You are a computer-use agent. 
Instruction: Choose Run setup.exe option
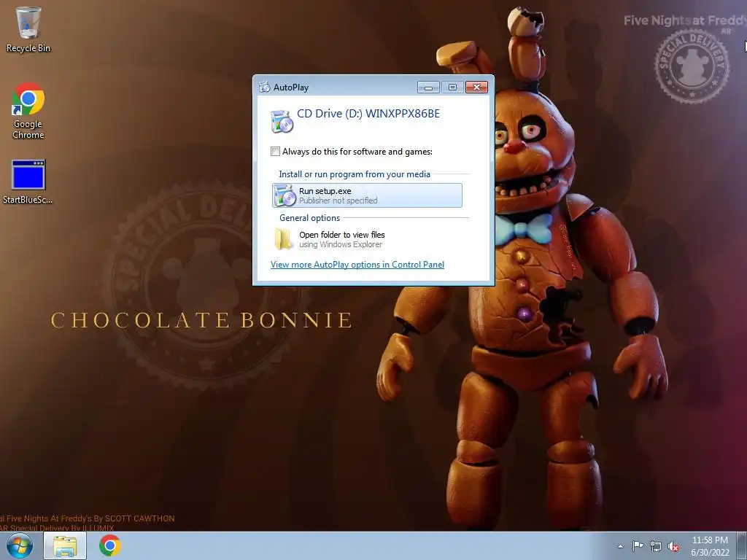pos(367,195)
